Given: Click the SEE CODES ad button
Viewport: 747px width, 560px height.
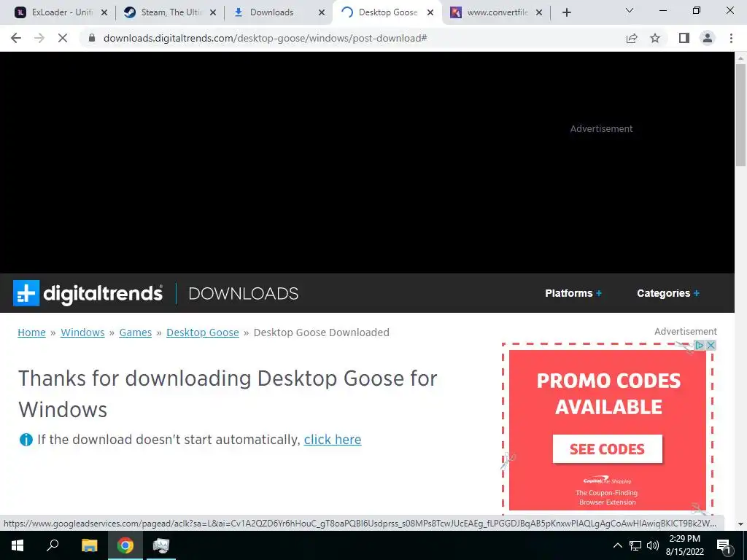Looking at the screenshot, I should click(x=608, y=448).
